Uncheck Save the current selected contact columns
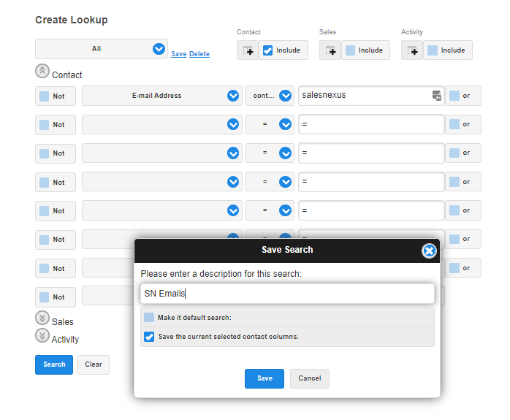Image resolution: width=510 pixels, height=420 pixels. [x=149, y=337]
